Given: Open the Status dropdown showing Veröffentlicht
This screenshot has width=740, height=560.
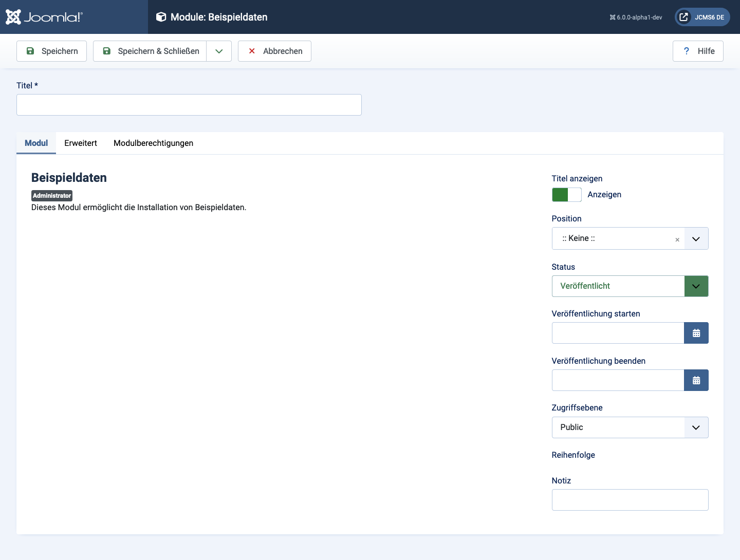Looking at the screenshot, I should (630, 286).
